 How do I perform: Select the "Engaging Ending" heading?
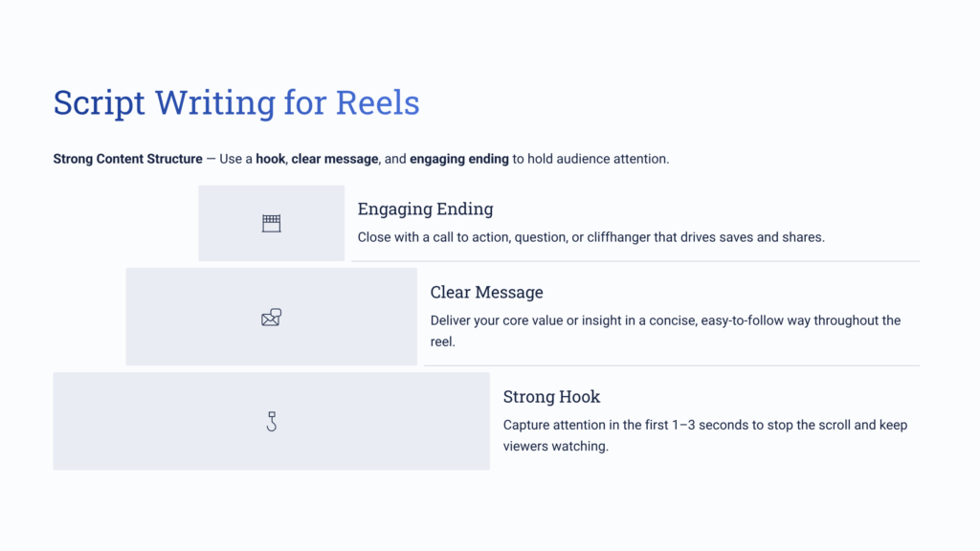pos(425,209)
